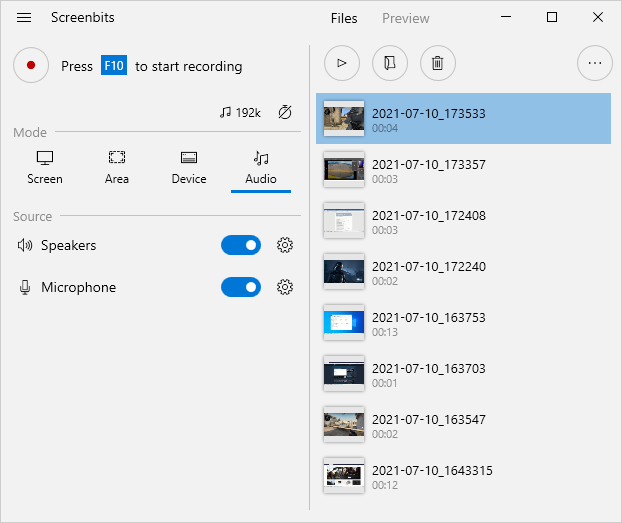Click thumbnail of 2021-07-10_173533 recording
622x523 pixels.
pyautogui.click(x=344, y=118)
